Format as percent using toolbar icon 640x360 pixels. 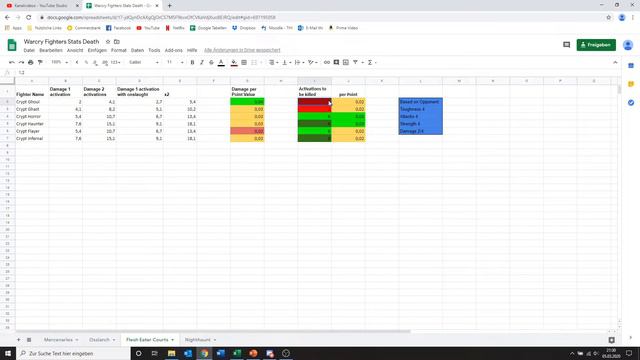[86, 62]
